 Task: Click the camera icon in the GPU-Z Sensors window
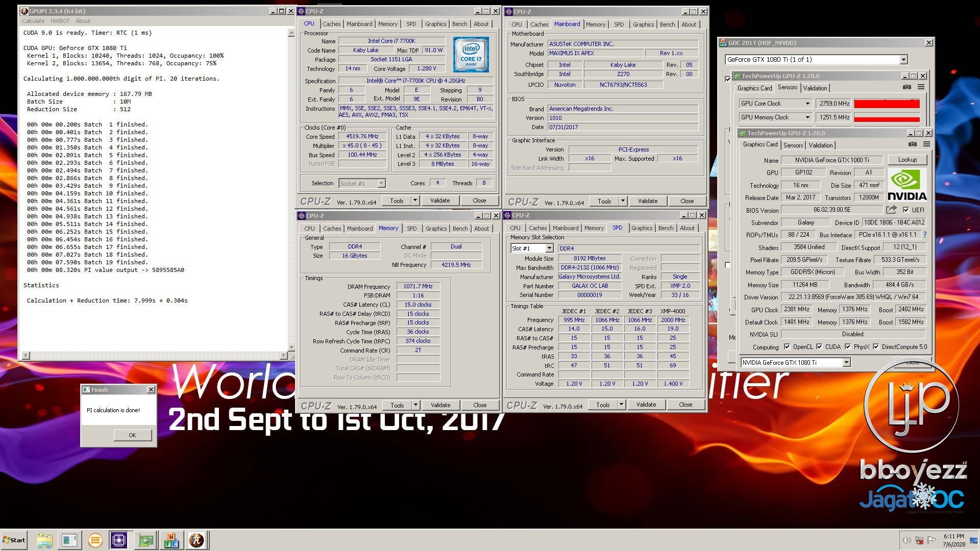click(x=907, y=87)
